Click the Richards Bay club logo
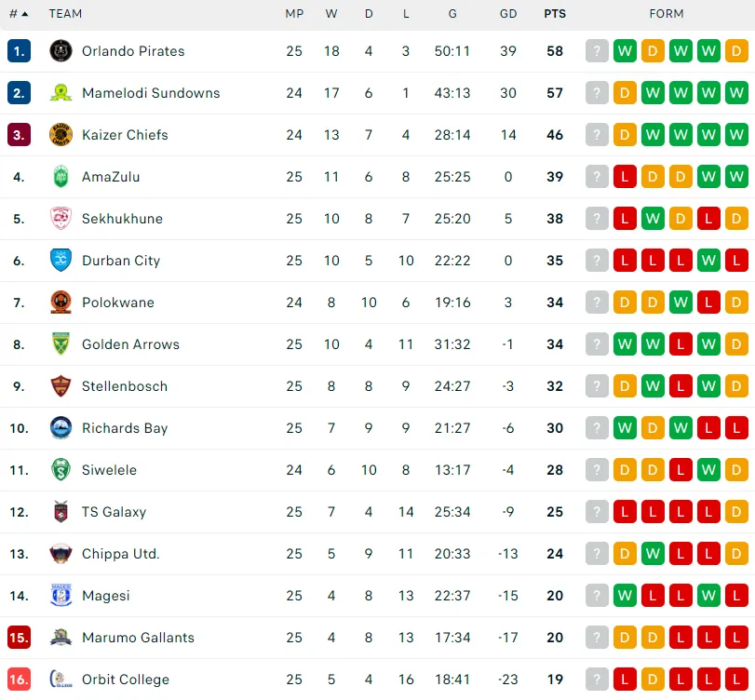 [x=61, y=428]
